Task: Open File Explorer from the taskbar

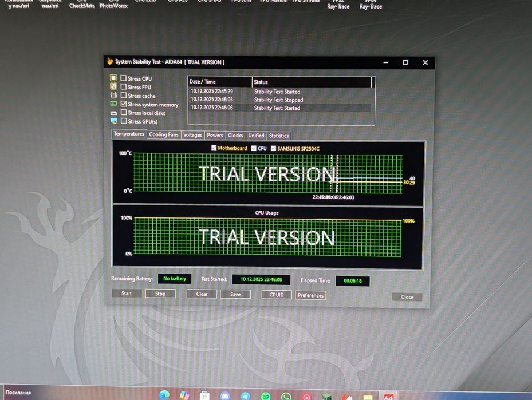Action: (x=368, y=397)
